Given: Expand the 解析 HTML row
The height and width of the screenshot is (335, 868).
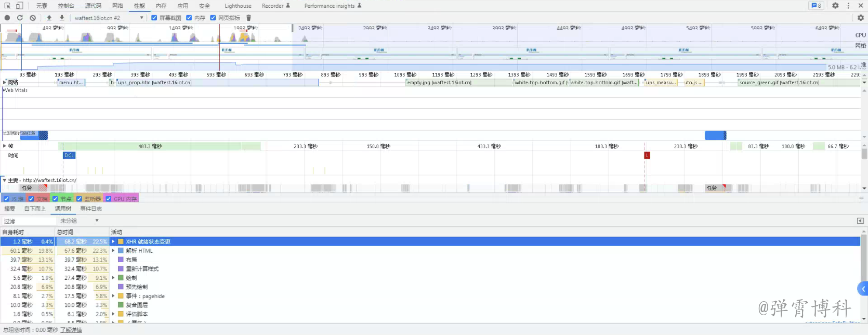Looking at the screenshot, I should (x=113, y=251).
